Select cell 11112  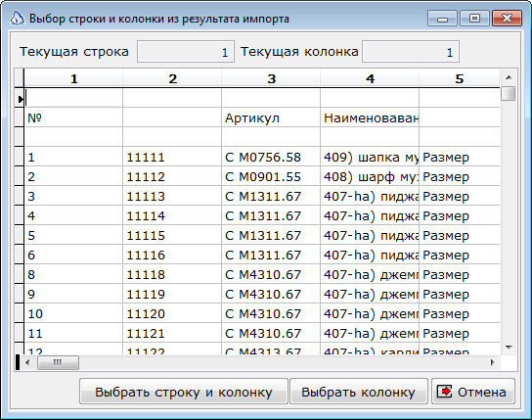[172, 177]
